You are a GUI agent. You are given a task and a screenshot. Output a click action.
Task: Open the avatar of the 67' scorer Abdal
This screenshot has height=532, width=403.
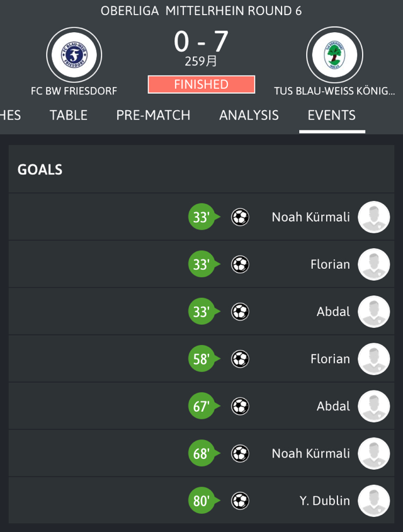click(374, 406)
